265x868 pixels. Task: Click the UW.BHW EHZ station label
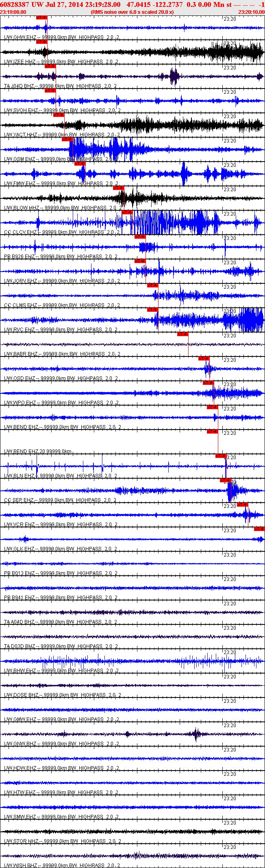[61, 671]
